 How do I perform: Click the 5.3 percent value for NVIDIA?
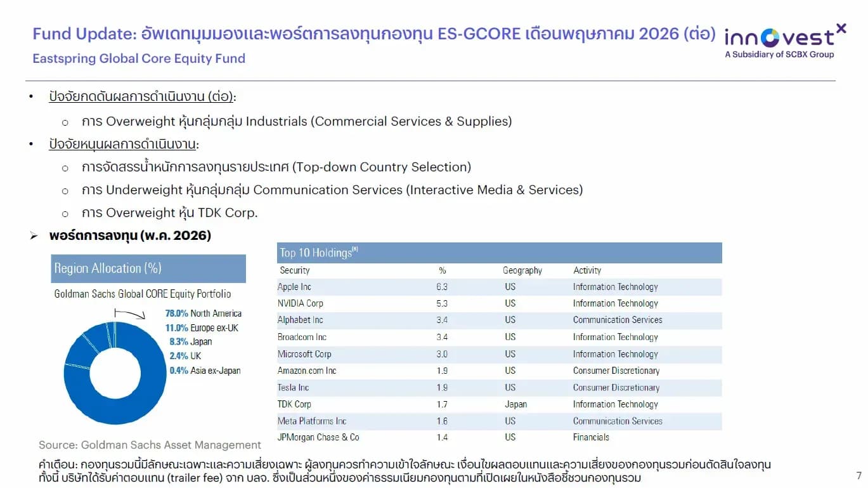tap(442, 303)
